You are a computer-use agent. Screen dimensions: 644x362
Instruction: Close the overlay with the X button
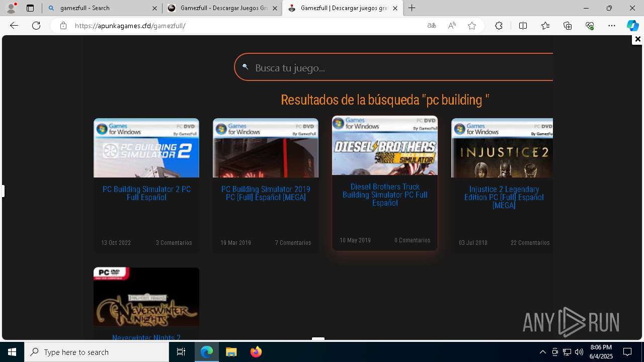coord(637,39)
